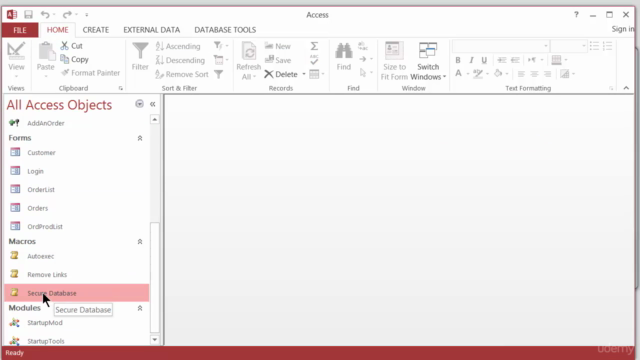Click the Undo arrow icon
Viewport: 640px width, 360px height.
[x=45, y=15]
